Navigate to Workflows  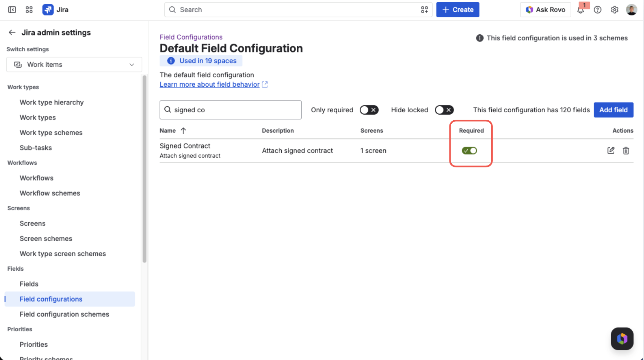(x=37, y=178)
